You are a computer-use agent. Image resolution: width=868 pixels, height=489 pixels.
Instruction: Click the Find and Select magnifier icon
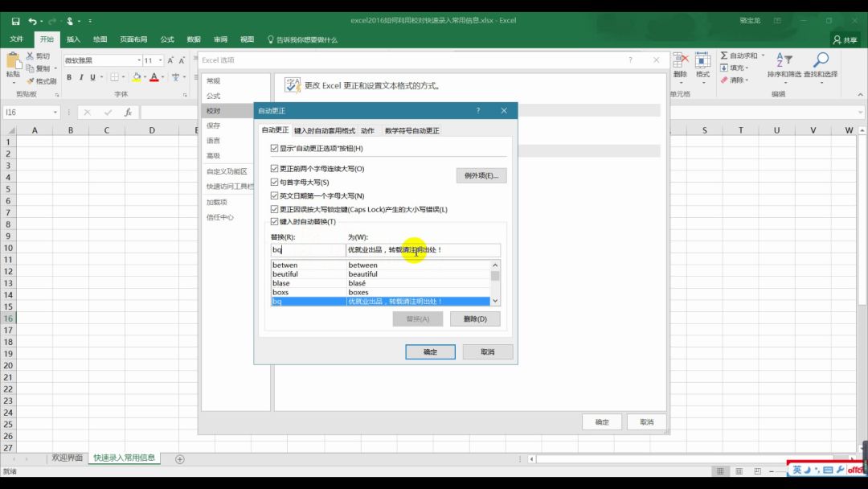[821, 61]
